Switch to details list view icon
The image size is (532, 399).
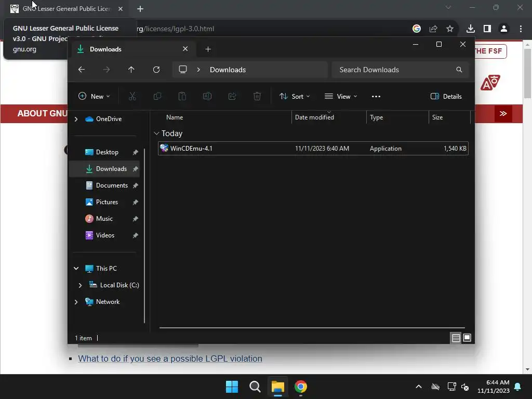coord(456,338)
